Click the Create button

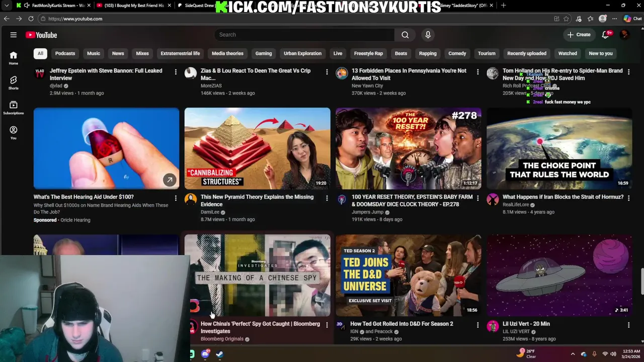click(x=579, y=35)
